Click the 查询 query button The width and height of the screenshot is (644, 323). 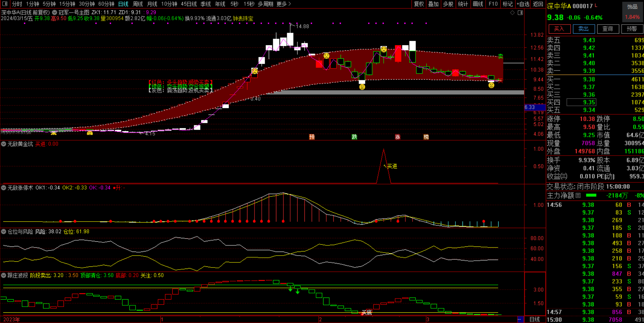click(x=608, y=29)
